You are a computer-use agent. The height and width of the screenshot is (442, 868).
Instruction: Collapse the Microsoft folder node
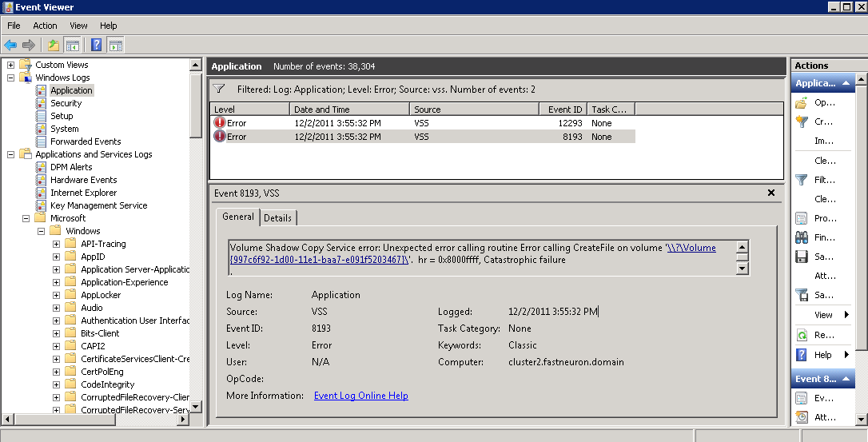coord(26,218)
